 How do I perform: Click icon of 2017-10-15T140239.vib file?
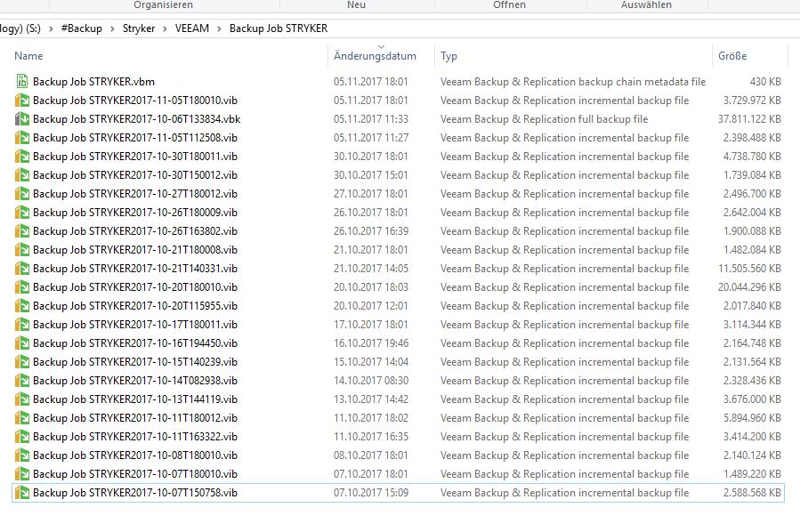[22, 362]
